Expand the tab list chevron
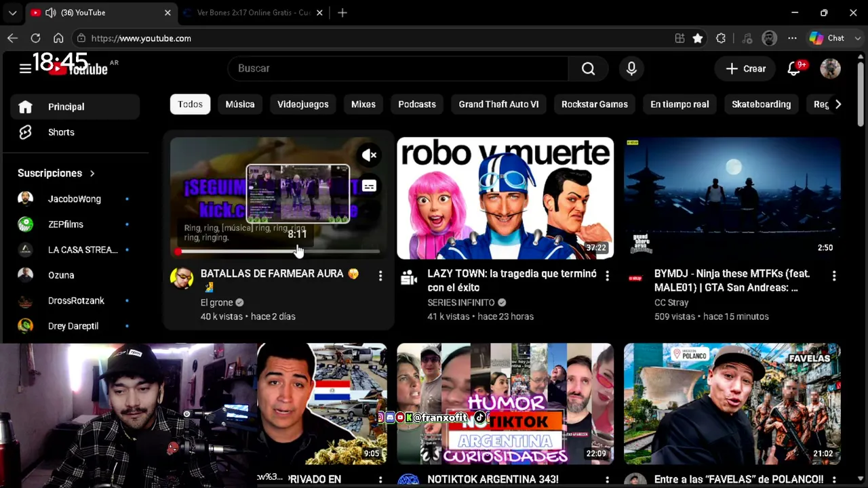868x488 pixels. (12, 13)
